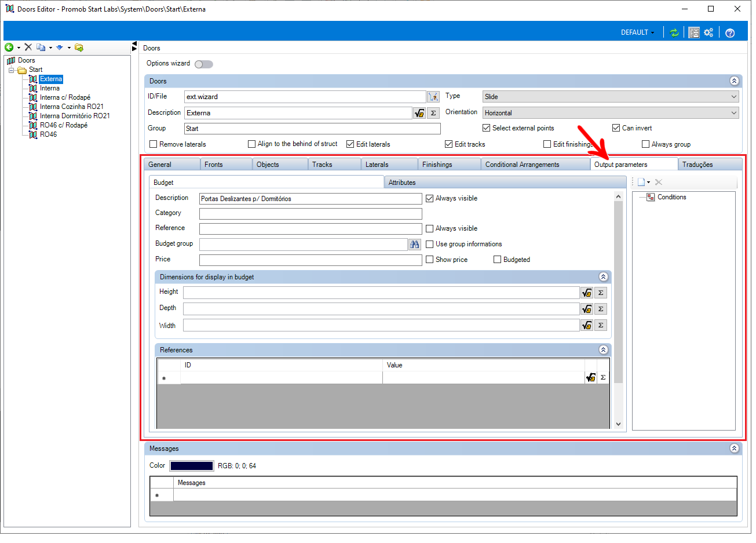
Task: Click the dark blue Color swatch in Messages
Action: click(x=192, y=466)
